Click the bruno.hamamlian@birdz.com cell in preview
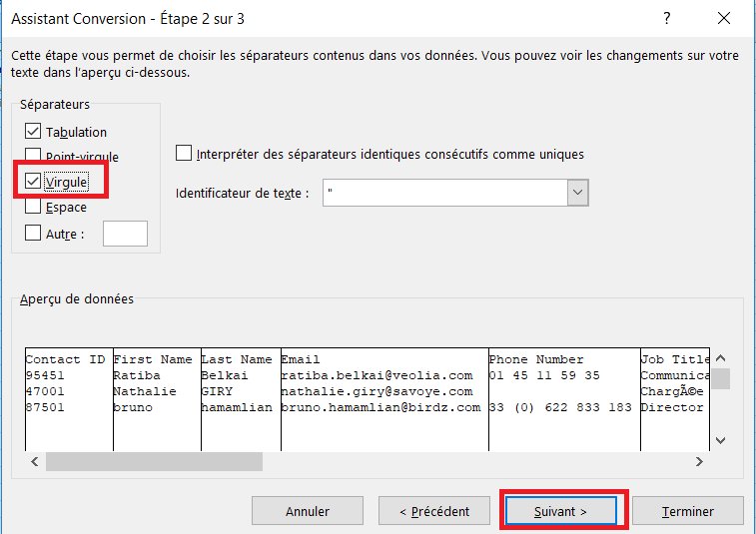Viewport: 756px width, 534px height. (x=380, y=407)
